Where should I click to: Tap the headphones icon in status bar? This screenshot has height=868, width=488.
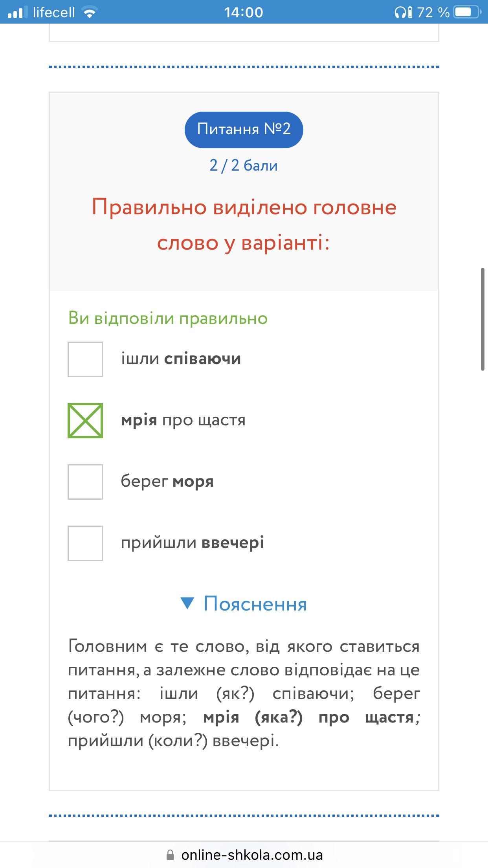(x=400, y=13)
